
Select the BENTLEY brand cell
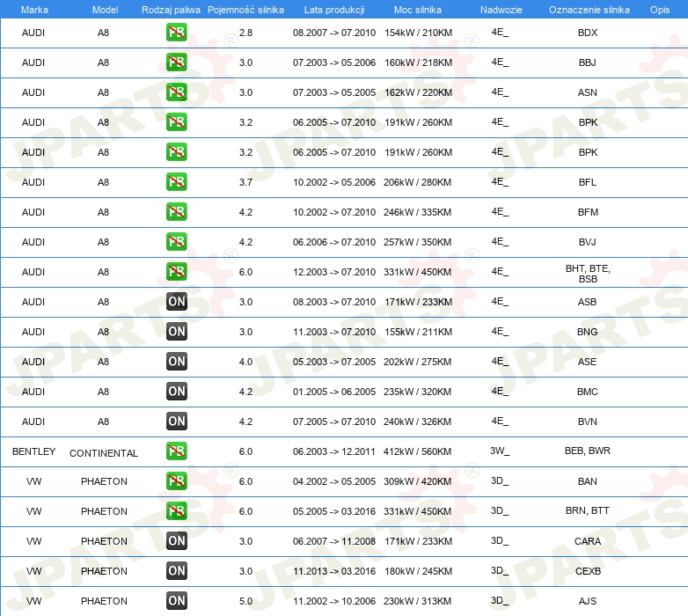pyautogui.click(x=33, y=451)
